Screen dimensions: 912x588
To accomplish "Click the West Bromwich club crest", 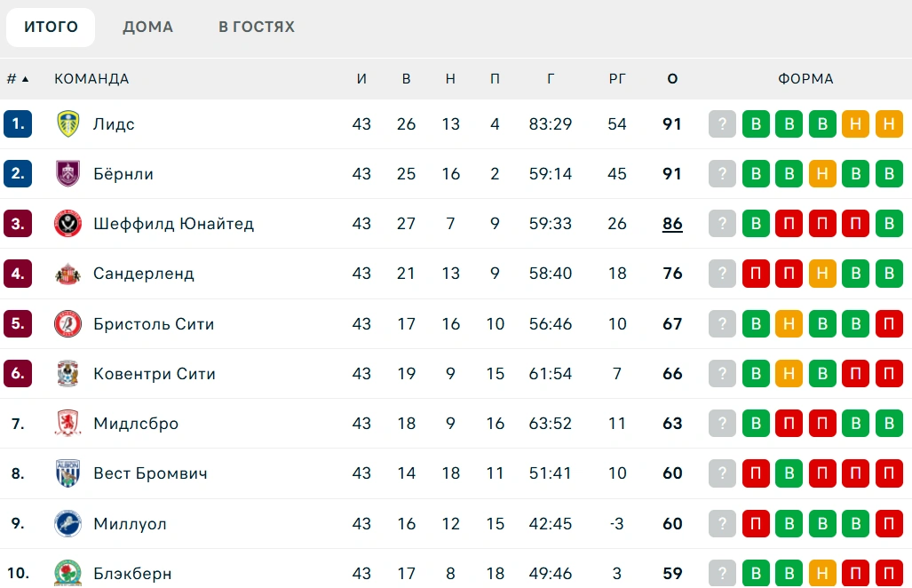I will [x=68, y=473].
